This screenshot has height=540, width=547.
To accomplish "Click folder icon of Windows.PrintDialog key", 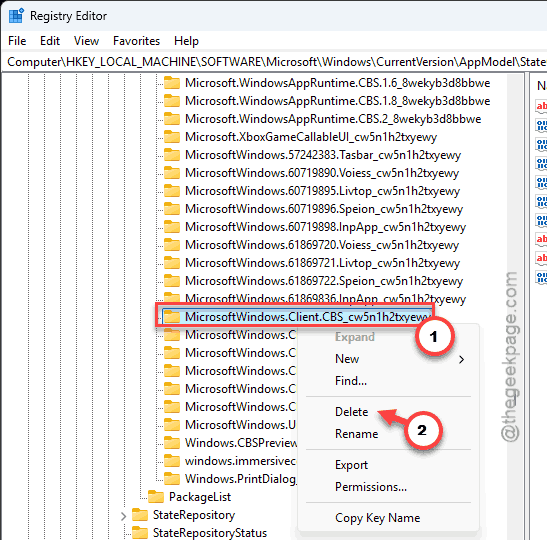I will pyautogui.click(x=172, y=479).
